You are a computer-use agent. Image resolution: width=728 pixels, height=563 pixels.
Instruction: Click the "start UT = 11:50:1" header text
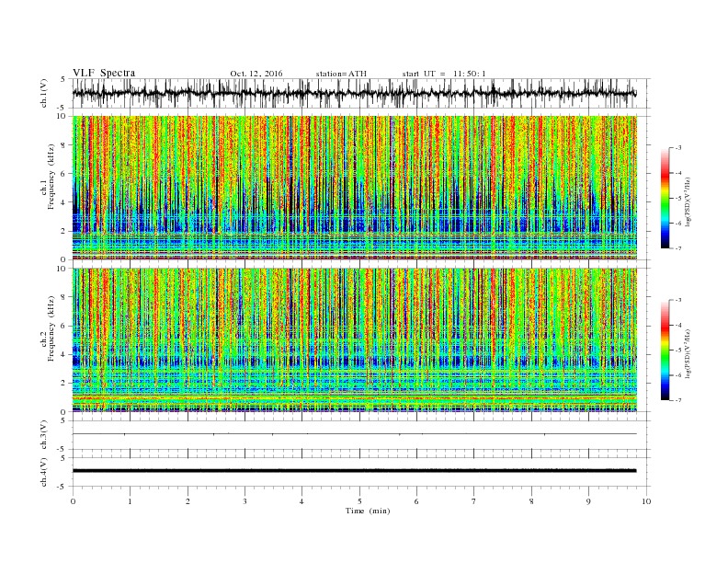(x=444, y=74)
